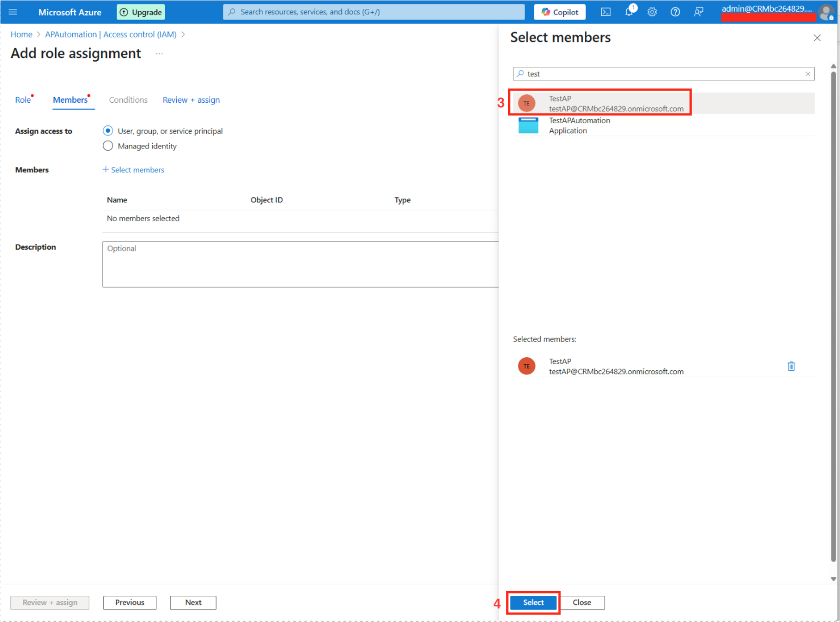Click the feedback icon in header
Viewport: 840px width, 622px height.
[x=698, y=12]
